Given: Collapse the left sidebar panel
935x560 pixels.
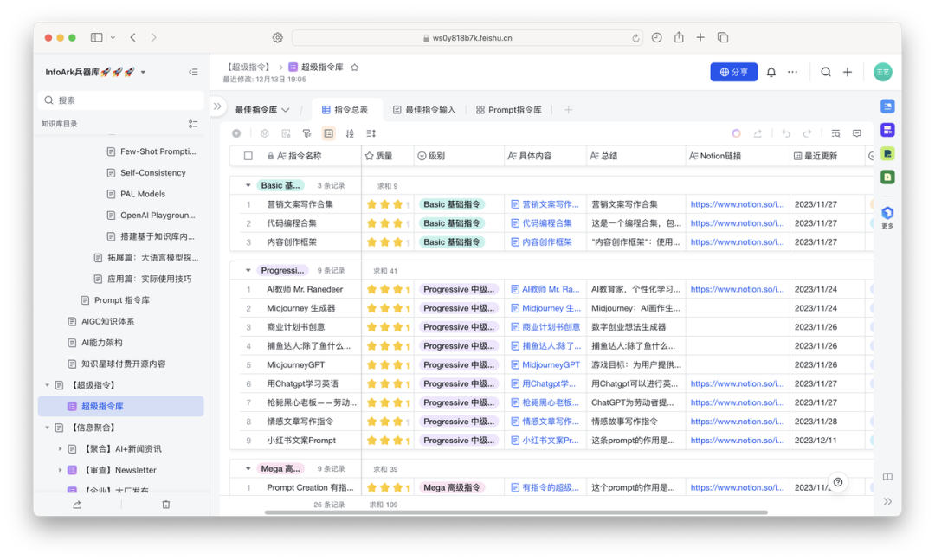Looking at the screenshot, I should pyautogui.click(x=193, y=73).
